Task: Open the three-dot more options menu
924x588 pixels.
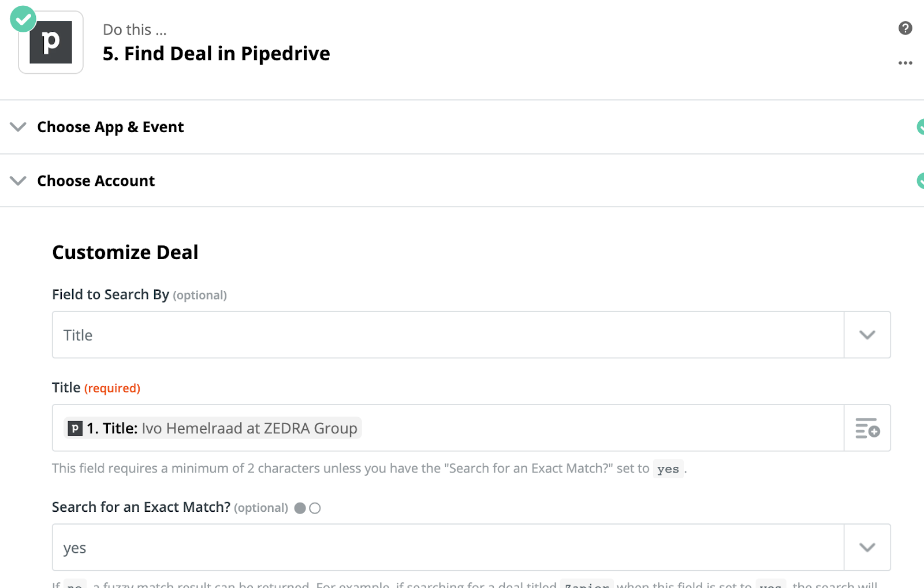Action: (x=905, y=63)
